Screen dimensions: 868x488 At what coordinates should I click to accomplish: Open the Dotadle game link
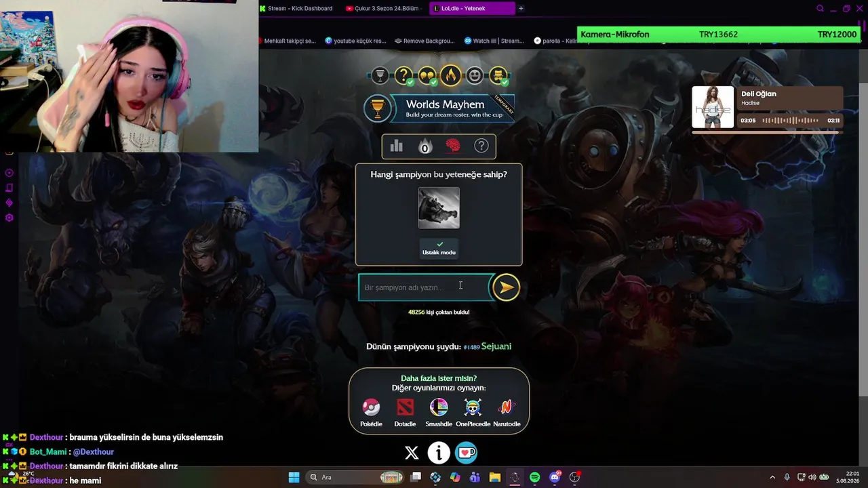pyautogui.click(x=405, y=412)
